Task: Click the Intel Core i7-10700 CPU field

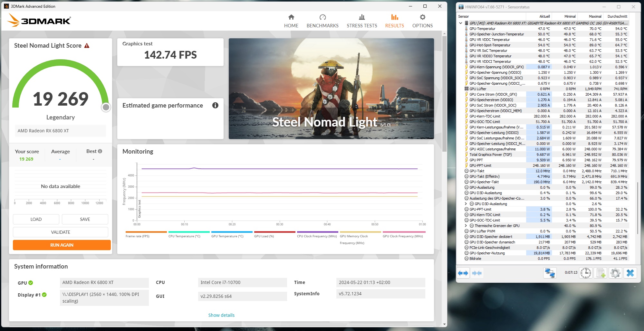Action: click(242, 282)
